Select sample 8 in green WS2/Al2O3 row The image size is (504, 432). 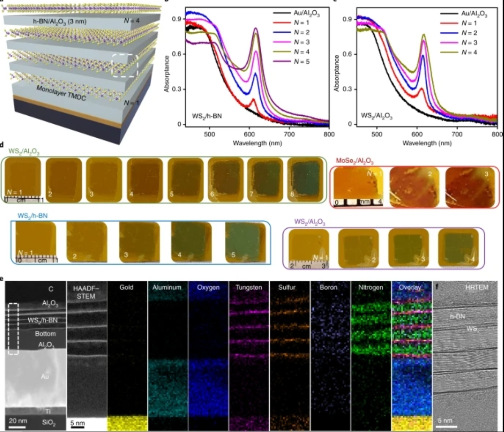click(304, 179)
